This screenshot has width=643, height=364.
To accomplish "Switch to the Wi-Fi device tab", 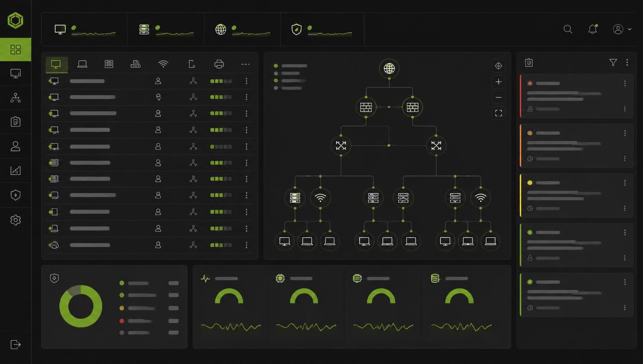I will point(163,64).
